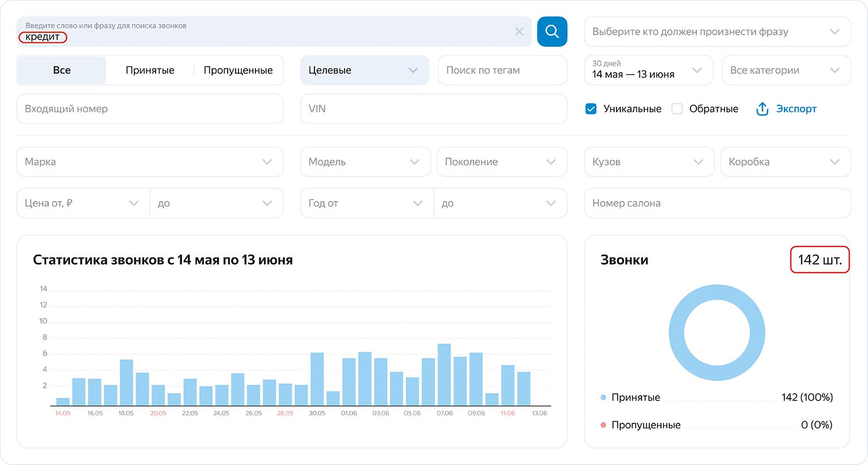The height and width of the screenshot is (465, 868).
Task: Open the price 'до' upper limit dropdown
Action: click(x=217, y=203)
